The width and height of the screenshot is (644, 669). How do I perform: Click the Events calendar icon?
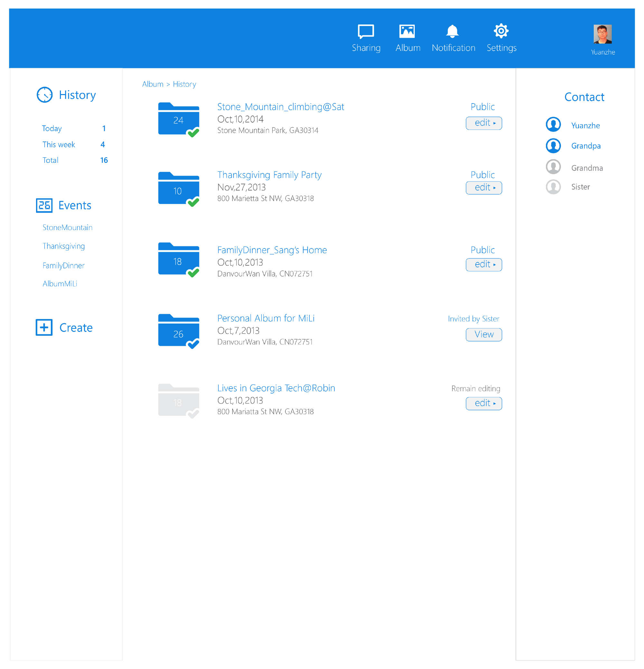pos(44,206)
